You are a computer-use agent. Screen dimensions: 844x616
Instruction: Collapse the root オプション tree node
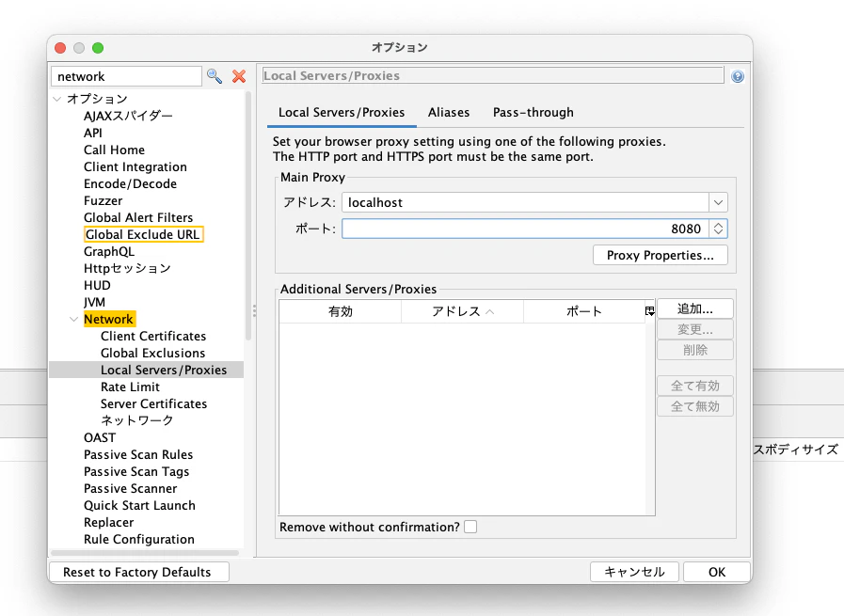tap(57, 100)
